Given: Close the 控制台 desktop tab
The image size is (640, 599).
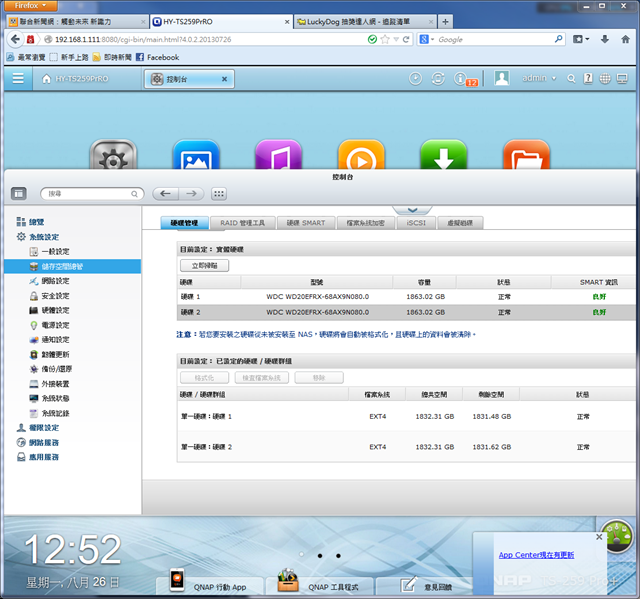Looking at the screenshot, I should pyautogui.click(x=224, y=79).
